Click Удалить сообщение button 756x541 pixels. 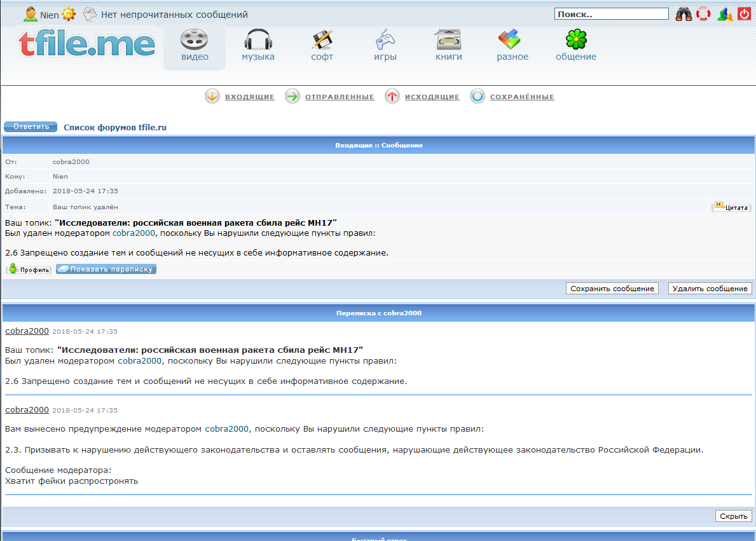[x=710, y=289]
